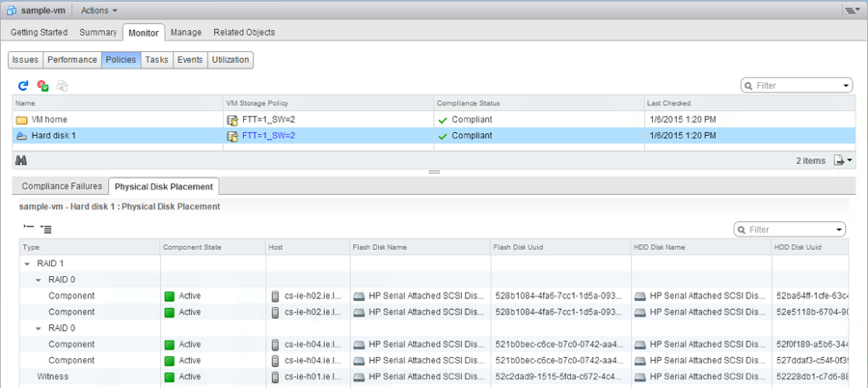
Task: Open the Actions dropdown menu
Action: point(100,10)
